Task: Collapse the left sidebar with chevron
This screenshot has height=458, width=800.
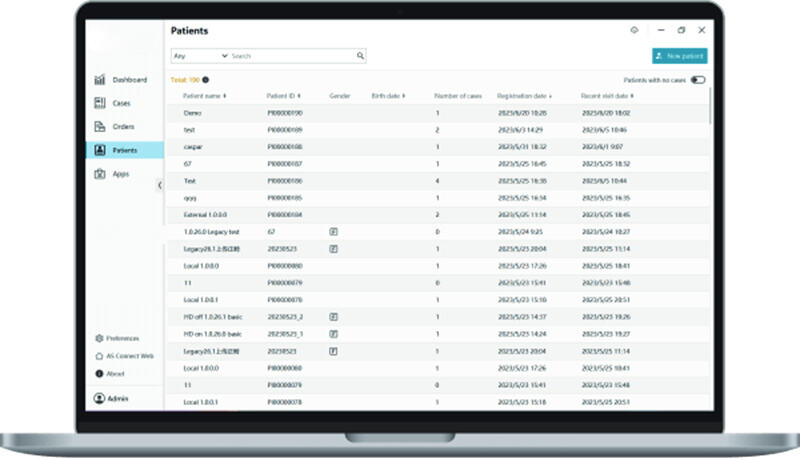Action: click(x=160, y=185)
